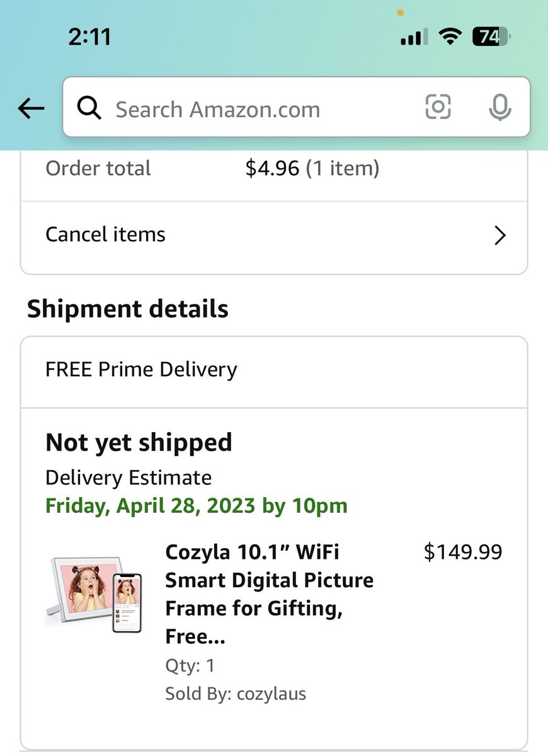Open the Cozyla 10.1" WiFi frame title
548x756 pixels.
pyautogui.click(x=269, y=594)
